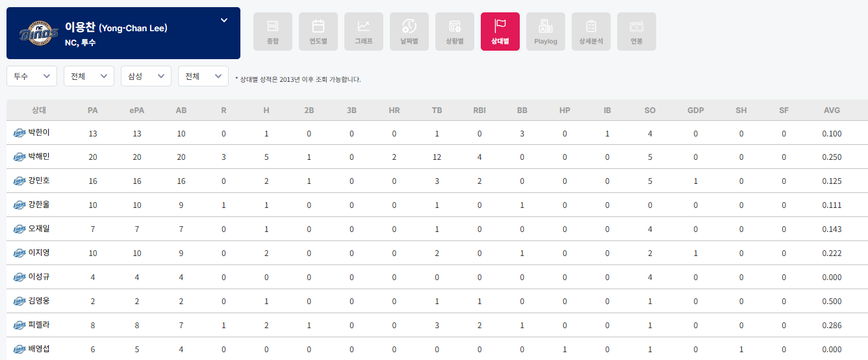This screenshot has height=360, width=868.
Task: Click the Lions logo beside 이성규
Action: pyautogui.click(x=19, y=277)
